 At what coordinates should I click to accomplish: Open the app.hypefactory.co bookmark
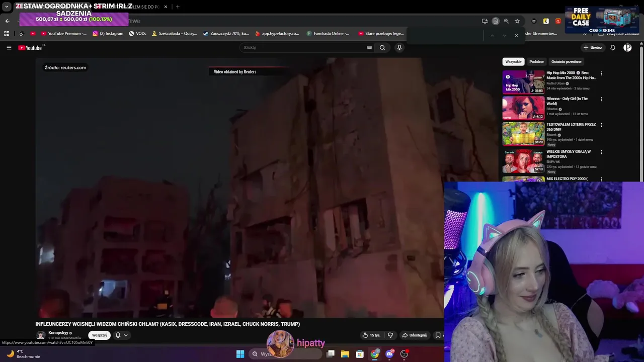pyautogui.click(x=277, y=34)
